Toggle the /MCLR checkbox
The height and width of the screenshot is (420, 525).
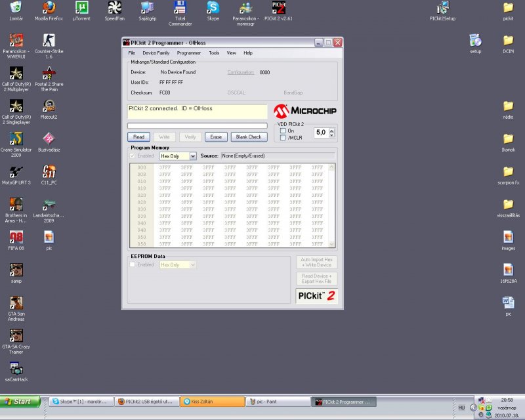coord(283,138)
